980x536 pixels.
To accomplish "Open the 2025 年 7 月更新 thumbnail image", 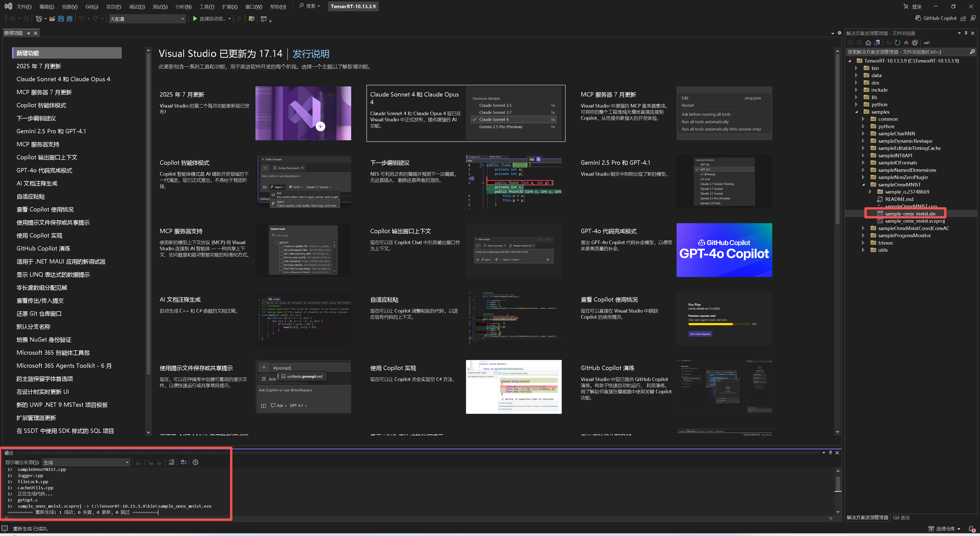I will [303, 113].
